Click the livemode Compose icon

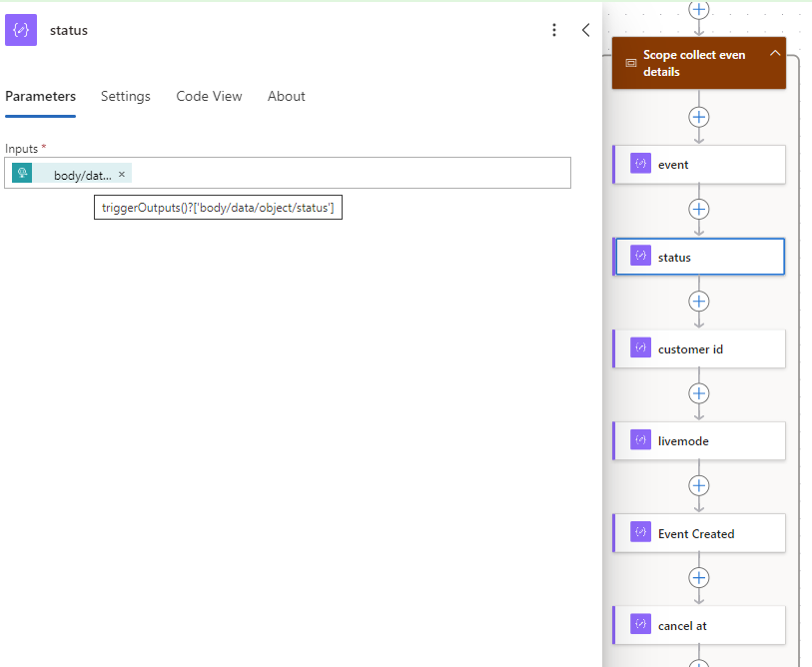coord(640,440)
